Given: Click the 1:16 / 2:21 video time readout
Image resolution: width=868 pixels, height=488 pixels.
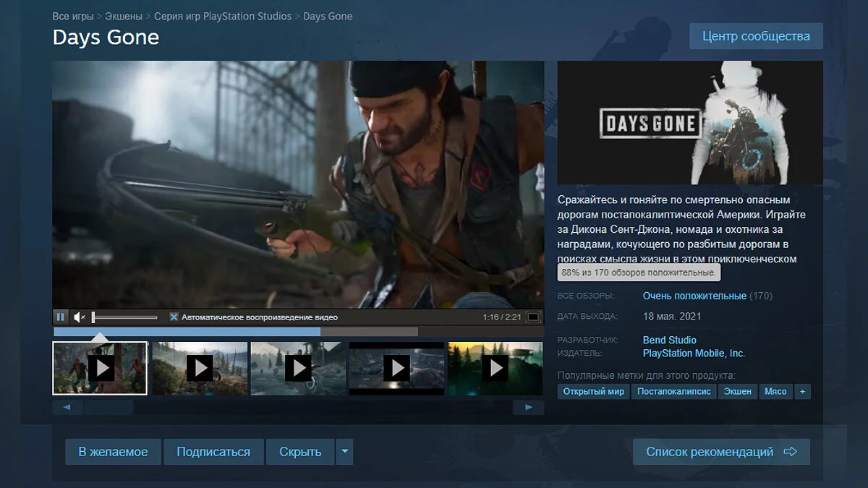Looking at the screenshot, I should pyautogui.click(x=502, y=317).
